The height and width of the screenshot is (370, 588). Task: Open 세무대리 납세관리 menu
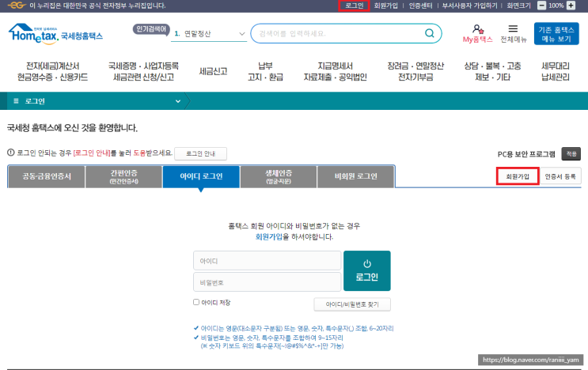click(x=556, y=71)
